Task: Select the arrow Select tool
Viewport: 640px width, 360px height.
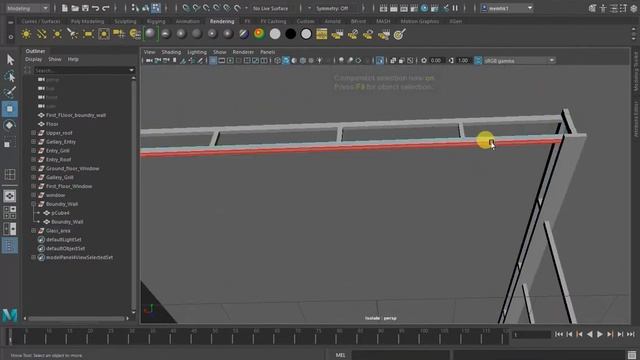Action: coord(10,60)
